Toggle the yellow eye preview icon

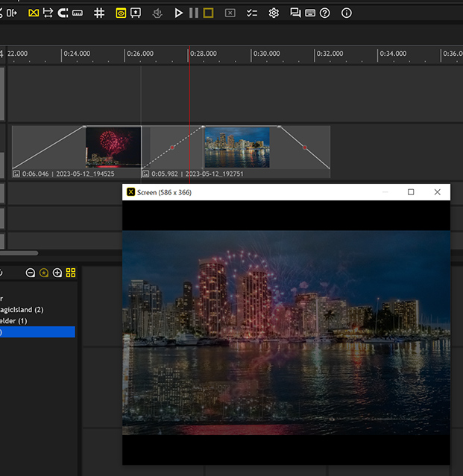[122, 13]
